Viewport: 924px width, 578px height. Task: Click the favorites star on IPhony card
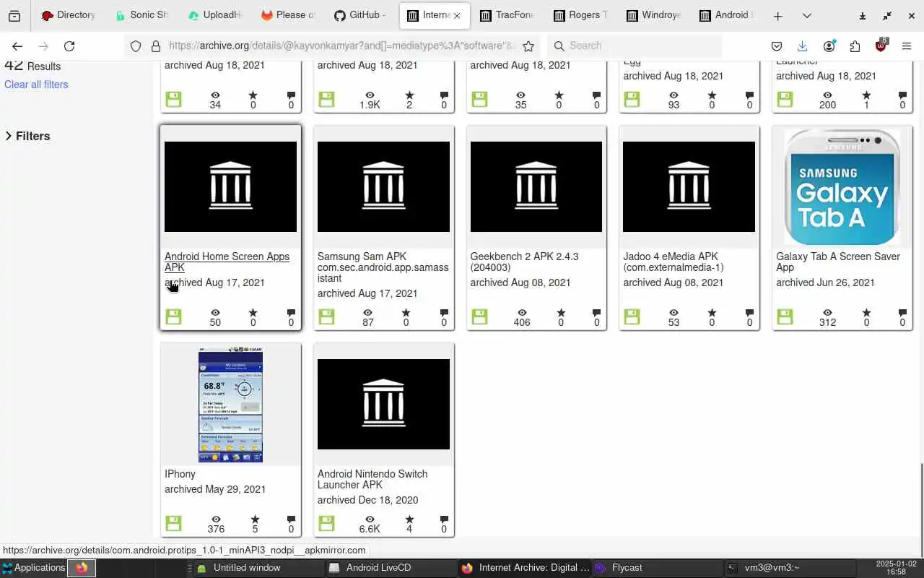254,519
